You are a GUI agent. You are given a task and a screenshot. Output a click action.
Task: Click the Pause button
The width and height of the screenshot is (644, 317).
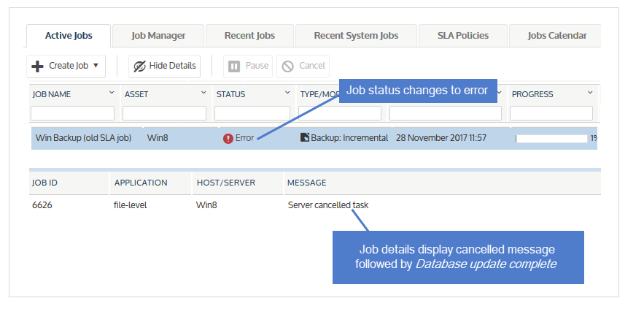[x=248, y=66]
